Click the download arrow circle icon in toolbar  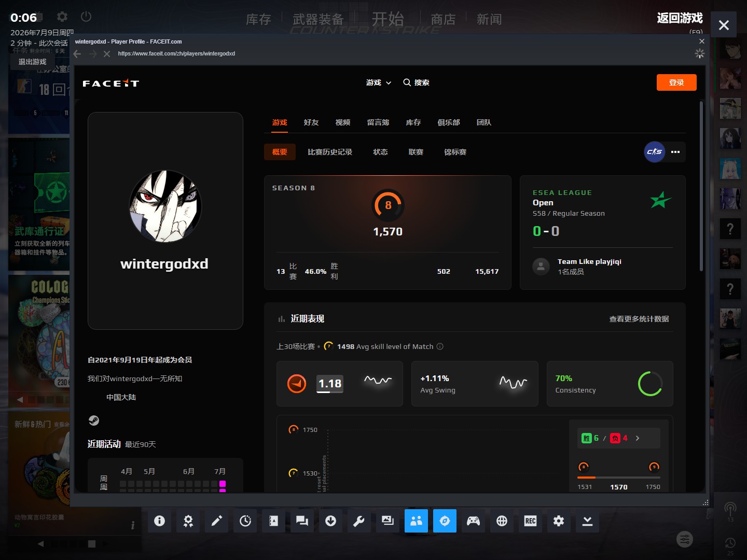330,521
